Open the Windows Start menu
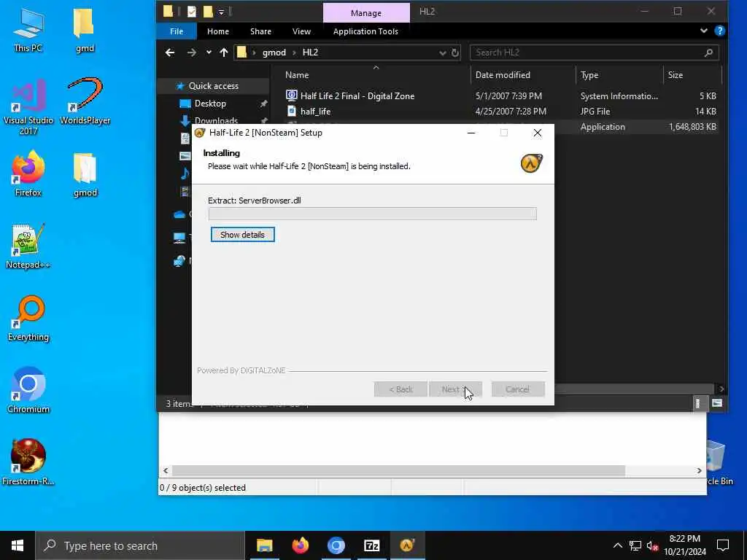This screenshot has height=560, width=747. (x=18, y=545)
